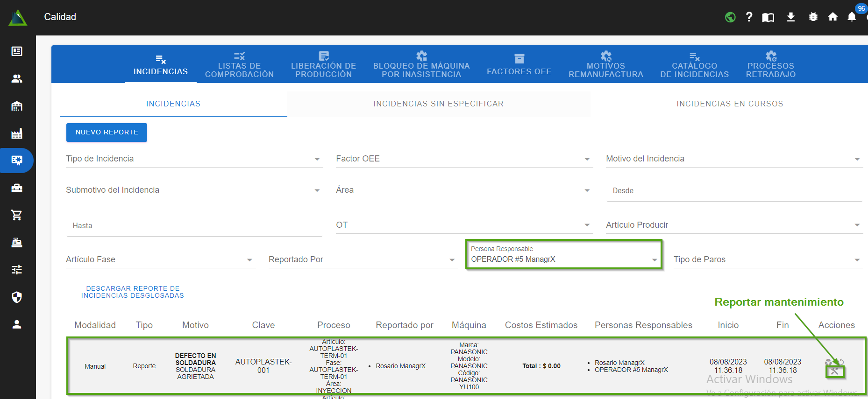Click Descargar Reporte de Incidencias Desglosadas
This screenshot has width=868, height=399.
(133, 292)
